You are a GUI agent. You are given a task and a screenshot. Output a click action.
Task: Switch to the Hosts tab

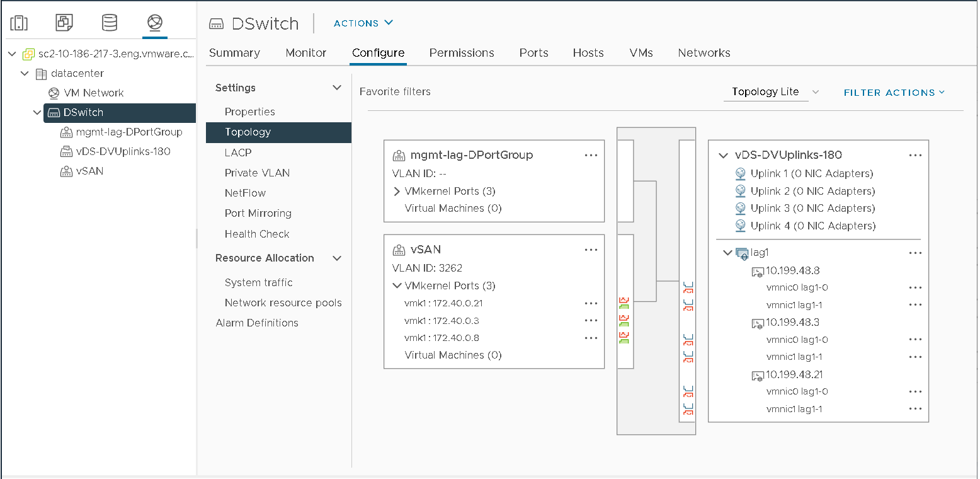tap(588, 53)
